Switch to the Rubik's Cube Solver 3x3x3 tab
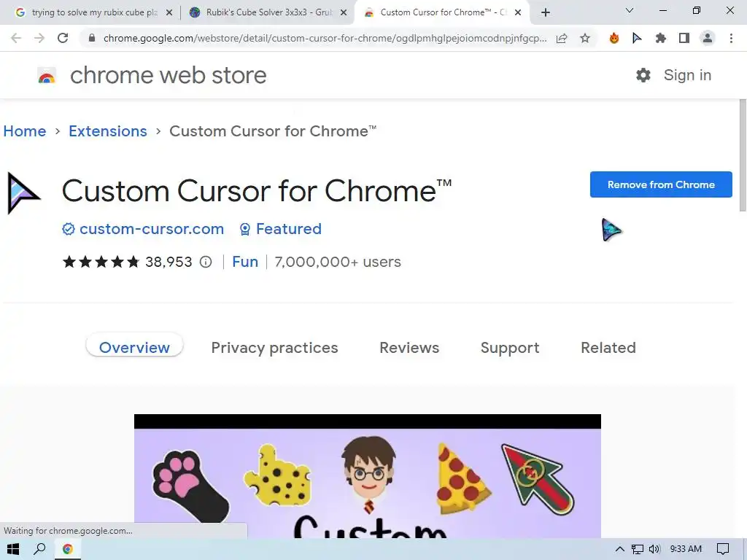 pyautogui.click(x=267, y=12)
